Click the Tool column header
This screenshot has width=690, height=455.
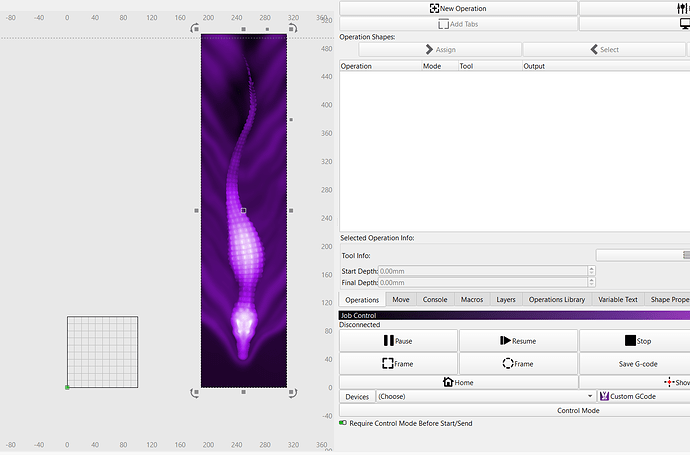(x=490, y=66)
